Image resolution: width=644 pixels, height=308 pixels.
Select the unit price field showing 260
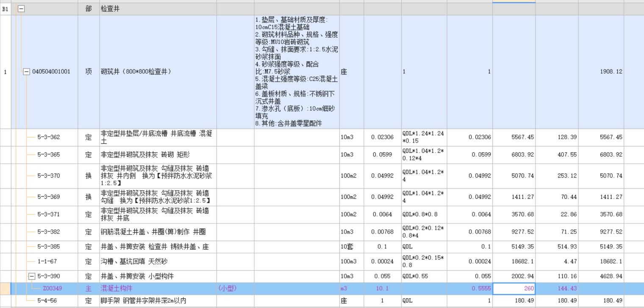(x=514, y=289)
